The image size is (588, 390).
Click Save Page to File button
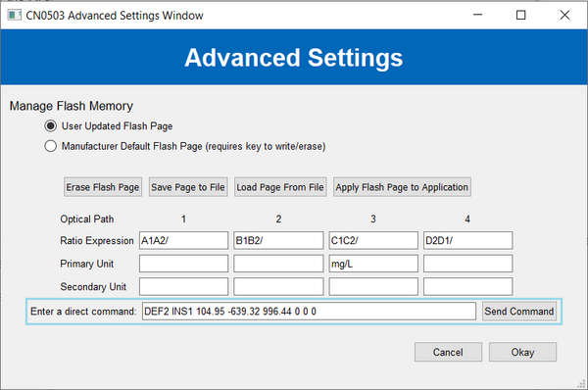point(188,187)
